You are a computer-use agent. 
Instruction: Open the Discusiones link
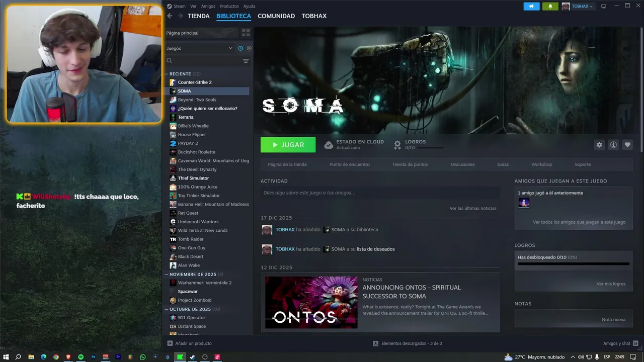point(462,164)
